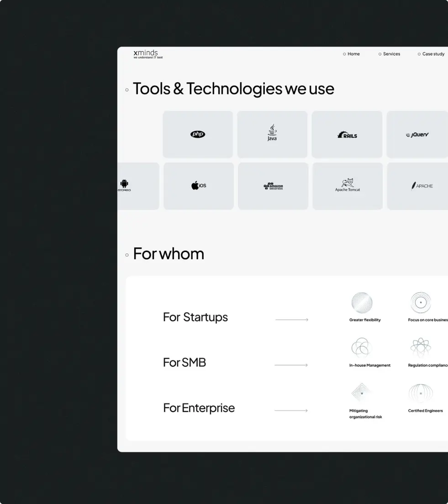Select the Amazon Web Services card
Image resolution: width=448 pixels, height=504 pixels.
pos(274,186)
